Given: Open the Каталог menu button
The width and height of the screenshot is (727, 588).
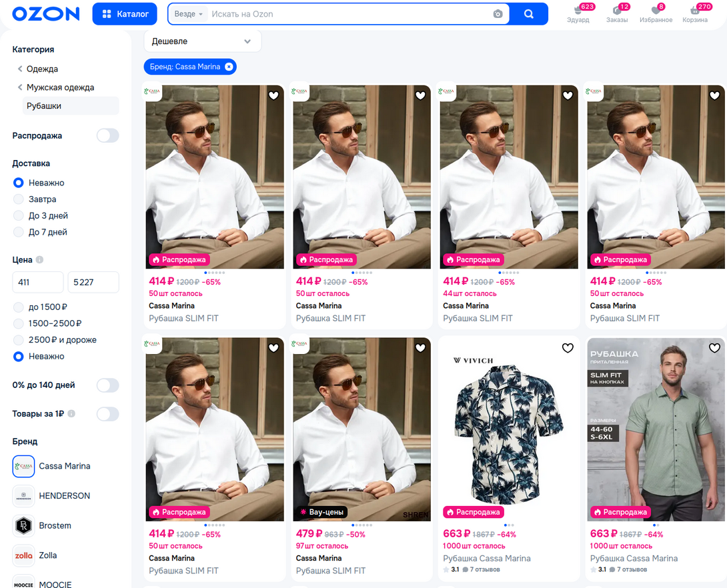Looking at the screenshot, I should 125,14.
